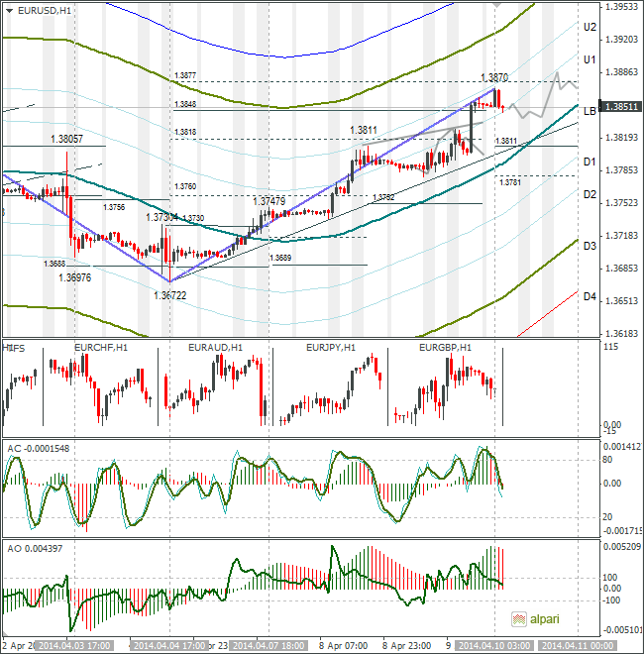Click the EURCHF,H1 mini chart title
Screen dimensions: 644x654
(101, 348)
